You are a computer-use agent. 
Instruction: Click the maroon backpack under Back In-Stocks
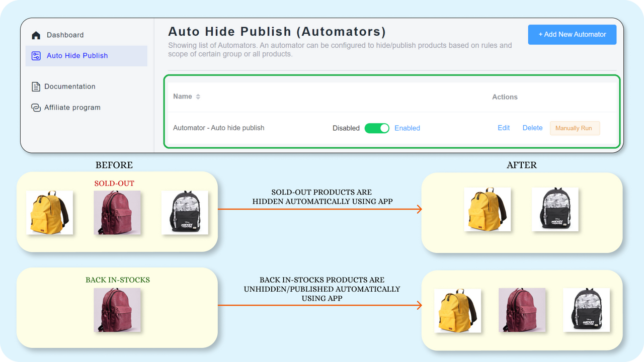click(x=117, y=310)
